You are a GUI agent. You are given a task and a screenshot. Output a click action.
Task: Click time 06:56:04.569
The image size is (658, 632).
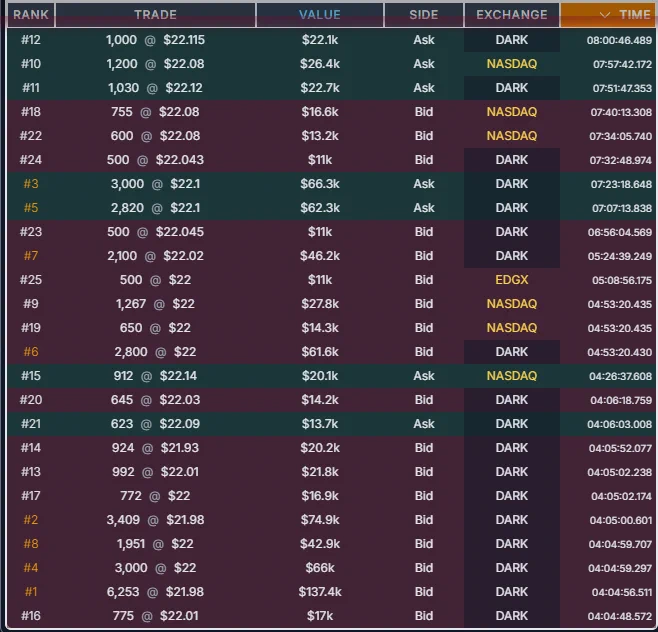click(x=620, y=232)
